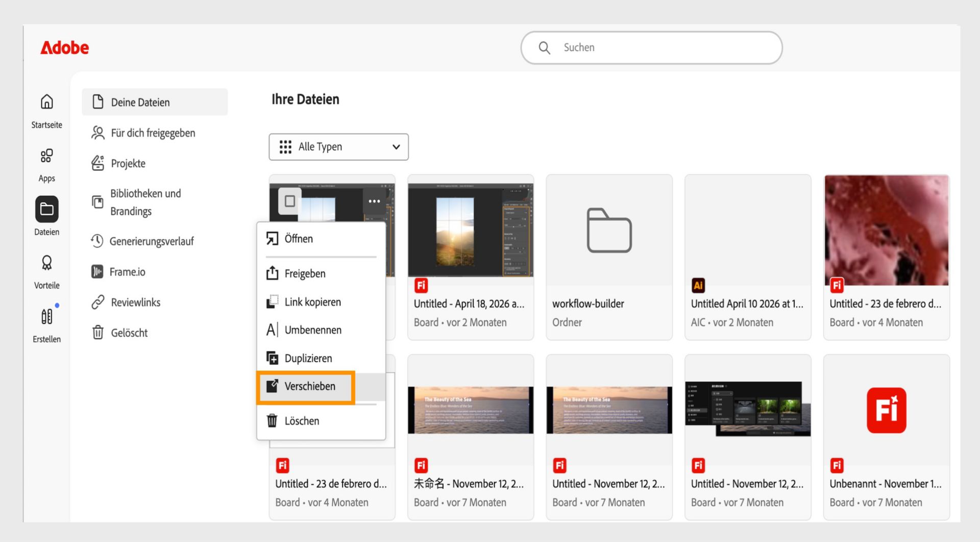This screenshot has width=980, height=542.
Task: Open Für dich freigegeben
Action: (153, 133)
